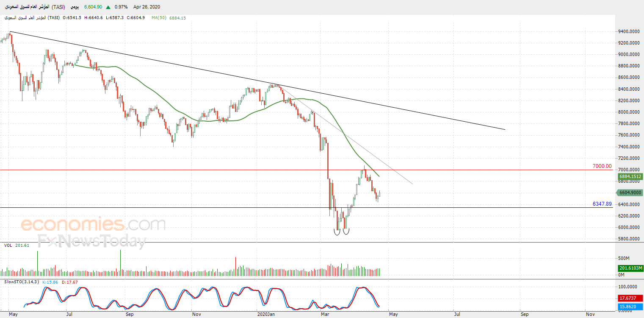Select the open value O:6541.5
644x318 pixels.
pyautogui.click(x=72, y=18)
